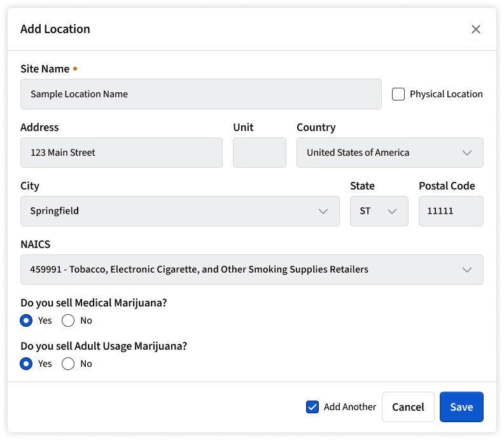Select Yes for Medical Marijuana
The width and height of the screenshot is (504, 440).
(x=26, y=320)
